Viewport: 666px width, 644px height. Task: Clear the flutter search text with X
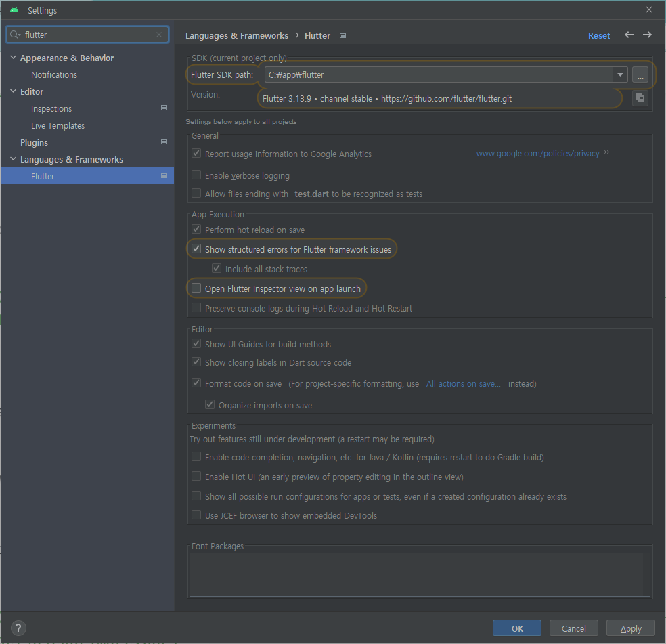pyautogui.click(x=159, y=35)
